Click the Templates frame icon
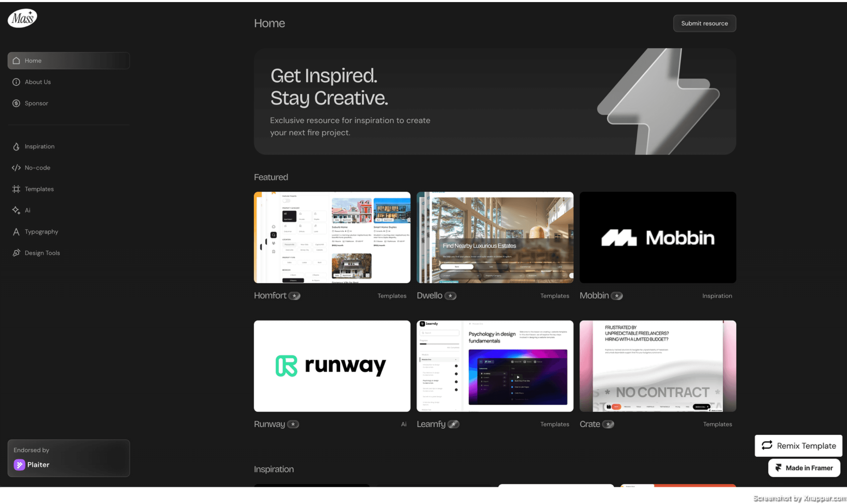The height and width of the screenshot is (504, 847). coord(16,189)
